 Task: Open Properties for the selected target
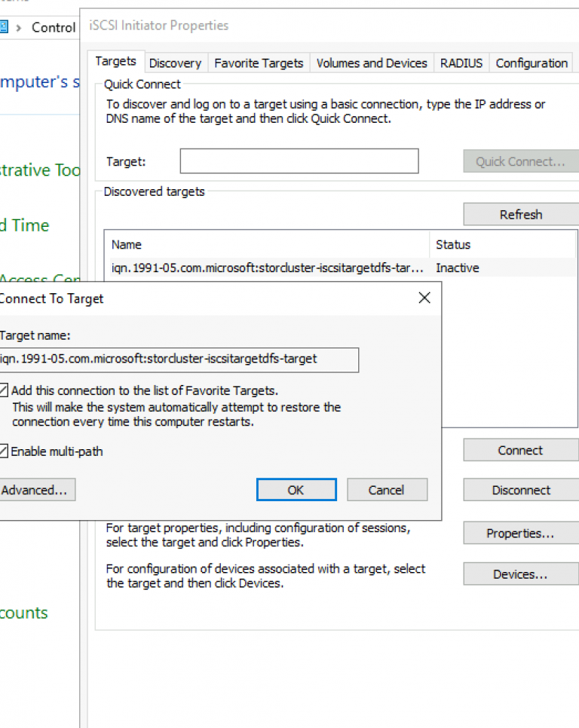click(520, 533)
